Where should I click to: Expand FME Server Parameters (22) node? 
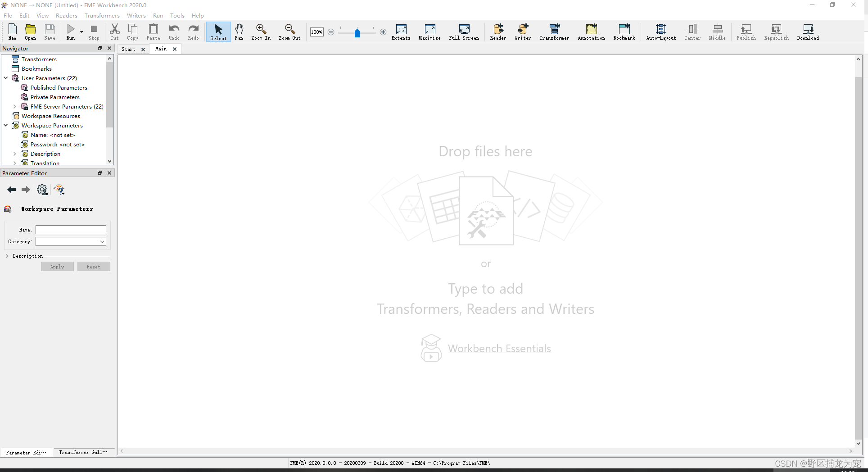(15, 106)
